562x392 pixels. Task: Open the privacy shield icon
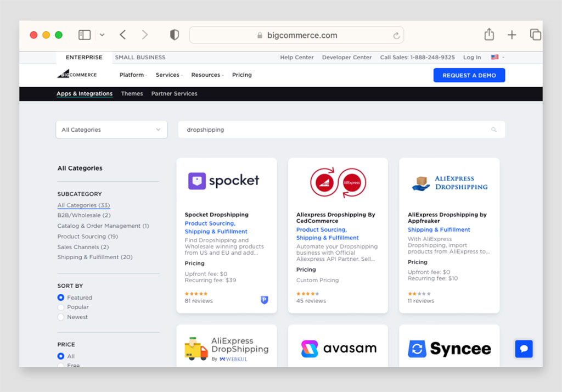[174, 35]
